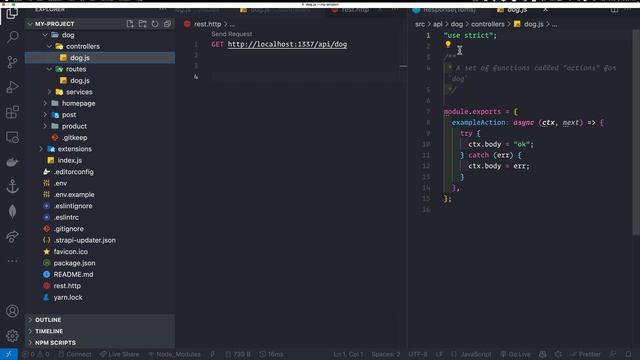
Task: Click Prettier status bar item
Action: (585, 354)
